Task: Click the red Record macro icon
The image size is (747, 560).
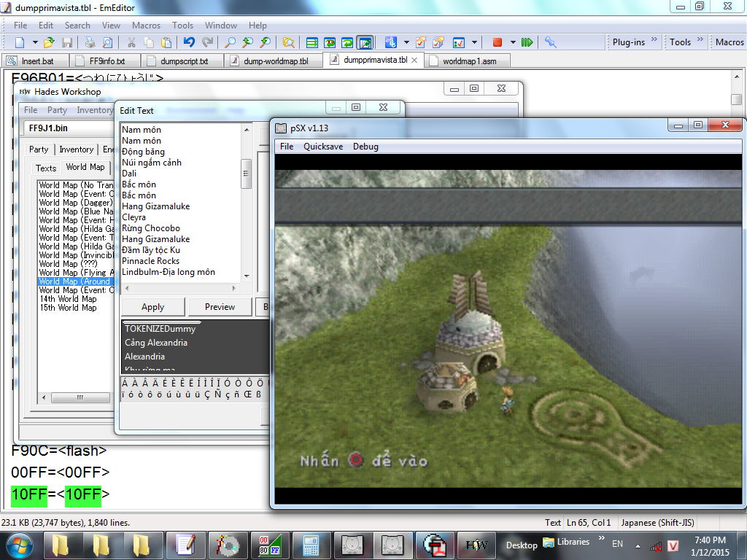Action: coord(498,42)
